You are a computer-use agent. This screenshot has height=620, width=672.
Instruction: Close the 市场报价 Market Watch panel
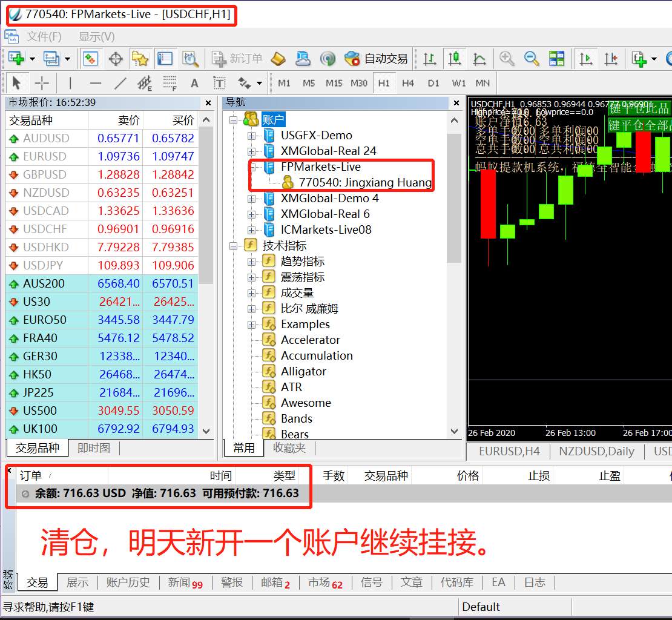pos(208,103)
